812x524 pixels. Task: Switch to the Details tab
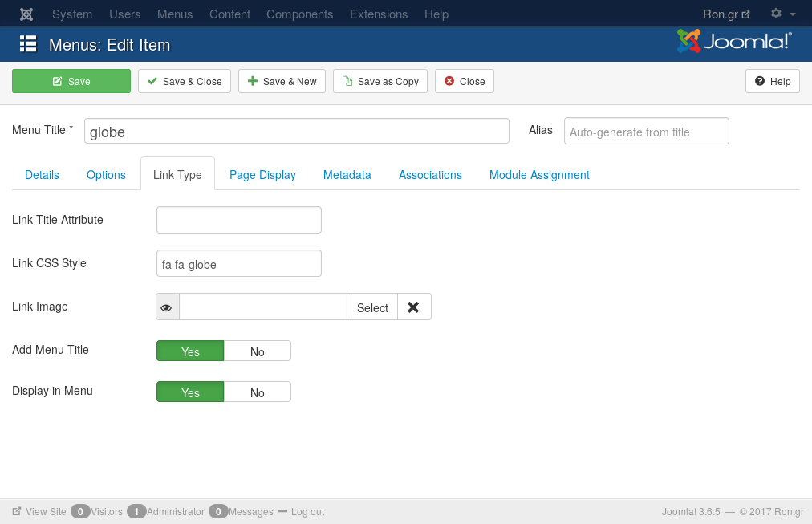click(x=42, y=174)
